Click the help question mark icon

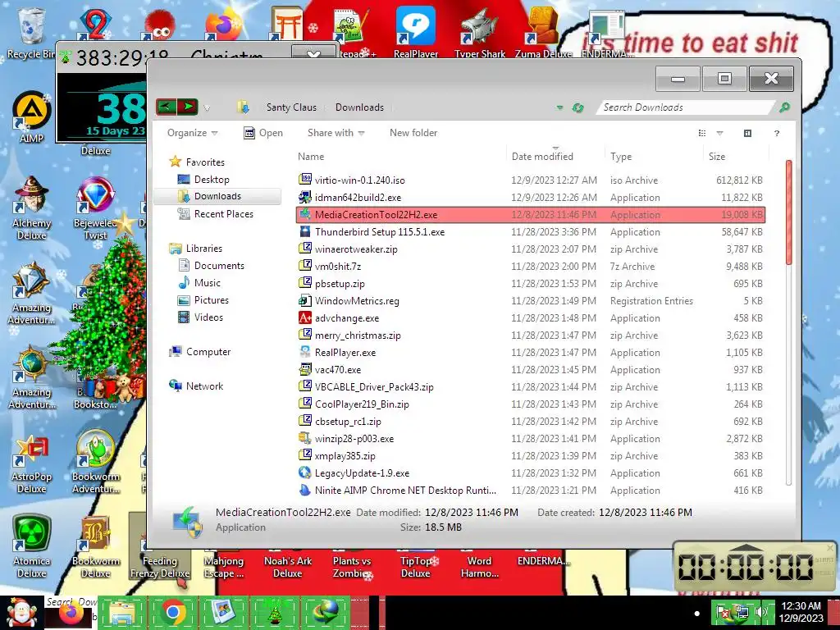(777, 133)
